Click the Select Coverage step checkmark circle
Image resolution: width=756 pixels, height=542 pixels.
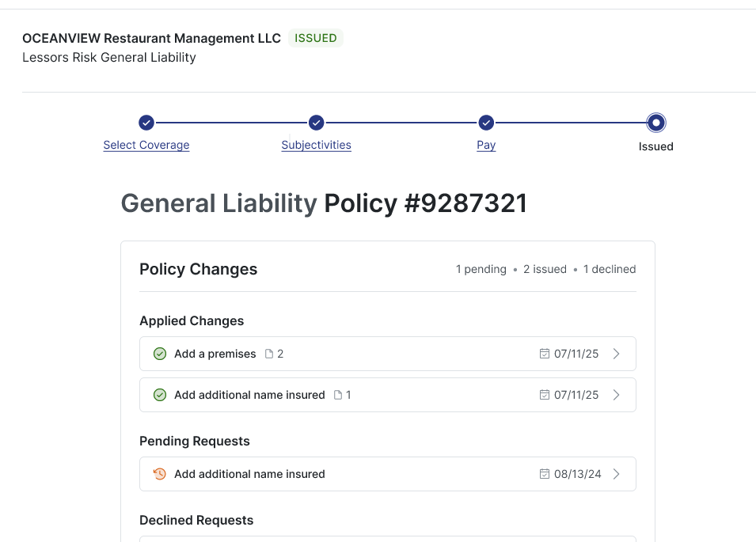(146, 123)
